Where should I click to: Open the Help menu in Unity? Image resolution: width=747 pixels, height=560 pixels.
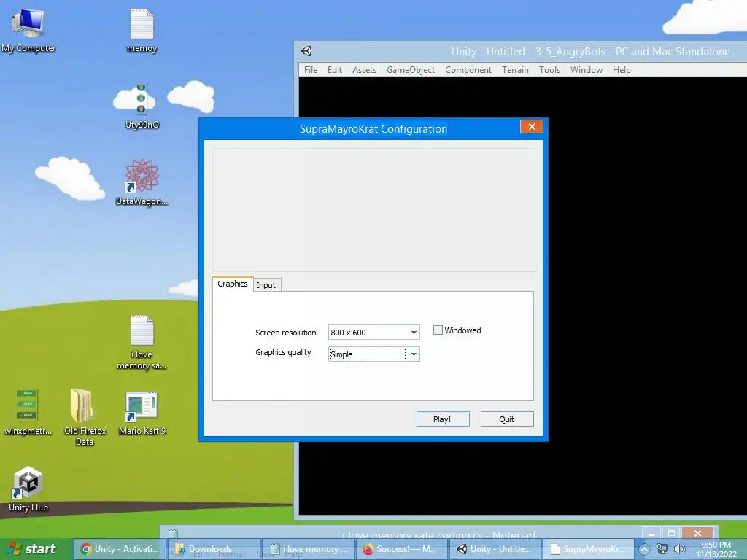(622, 70)
